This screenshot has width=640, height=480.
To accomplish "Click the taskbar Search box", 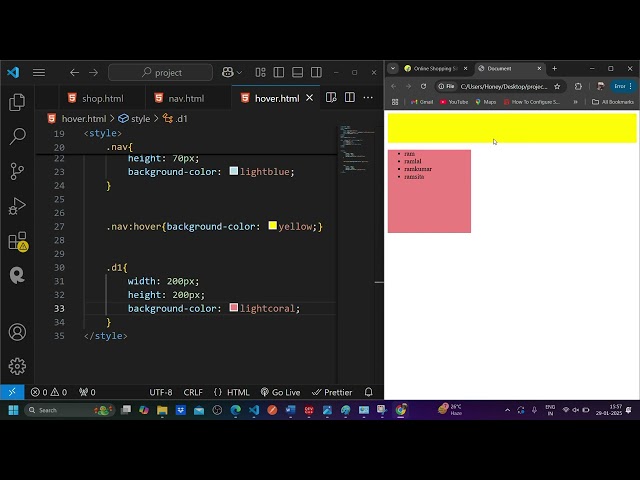I will pos(69,410).
